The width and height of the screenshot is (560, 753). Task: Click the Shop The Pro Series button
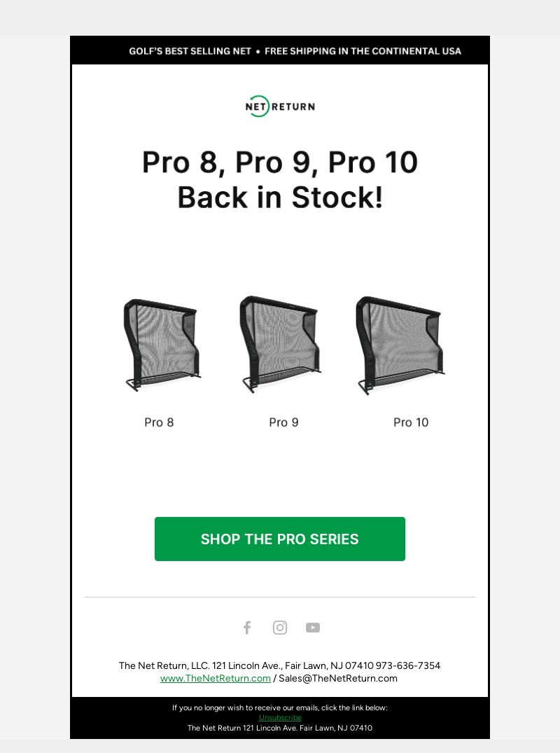(x=280, y=539)
